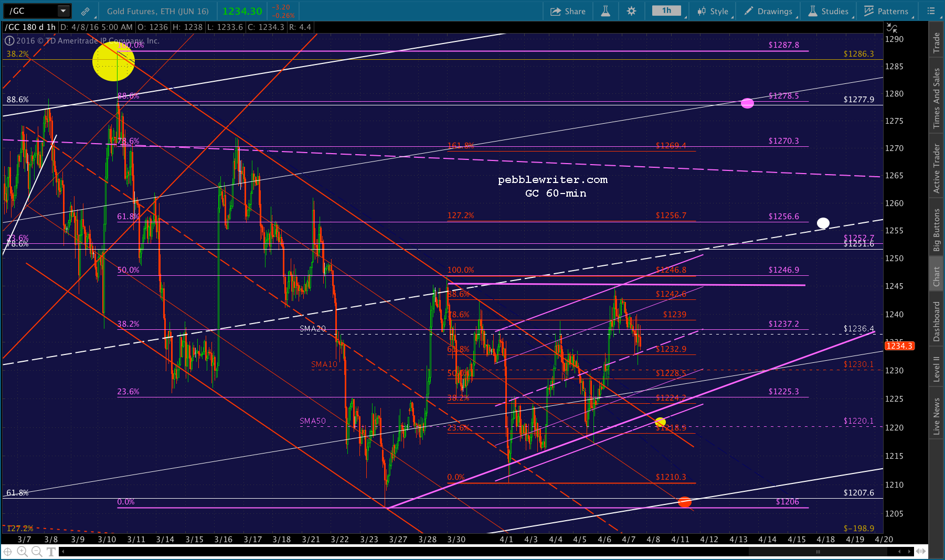Open the Patterns menu
Screen dimensions: 945x560
pyautogui.click(x=886, y=11)
